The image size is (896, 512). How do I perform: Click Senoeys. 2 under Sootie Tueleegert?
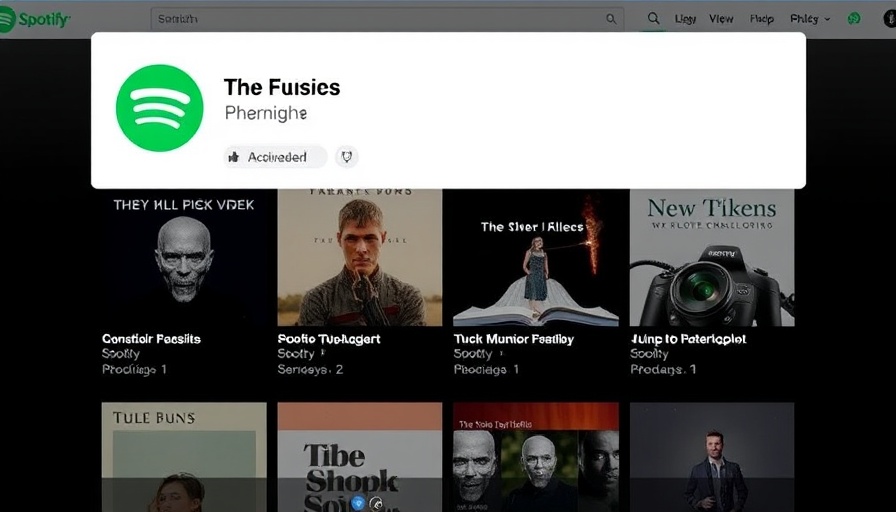[310, 370]
